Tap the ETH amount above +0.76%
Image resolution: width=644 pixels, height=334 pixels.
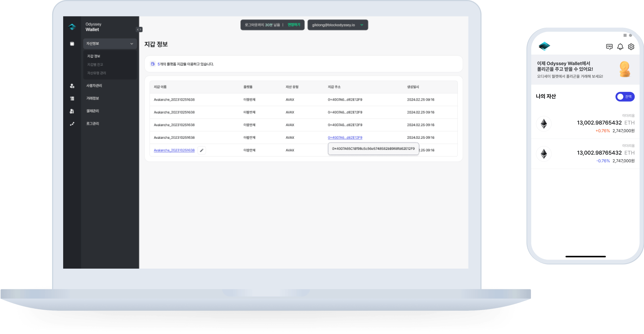pos(606,123)
